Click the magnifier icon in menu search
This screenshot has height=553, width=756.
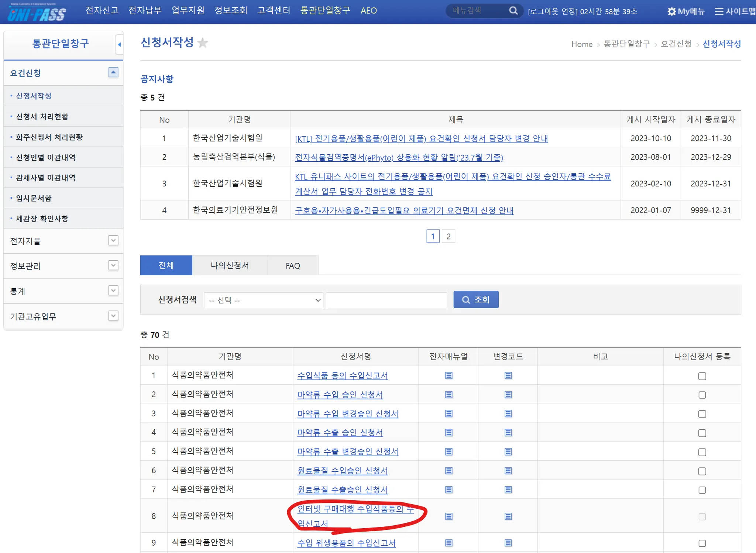513,11
